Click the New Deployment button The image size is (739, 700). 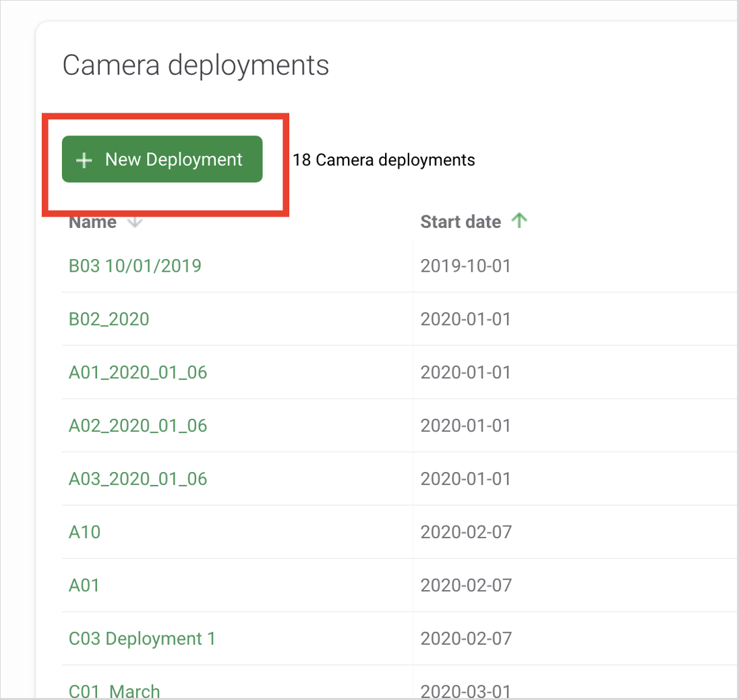(162, 160)
